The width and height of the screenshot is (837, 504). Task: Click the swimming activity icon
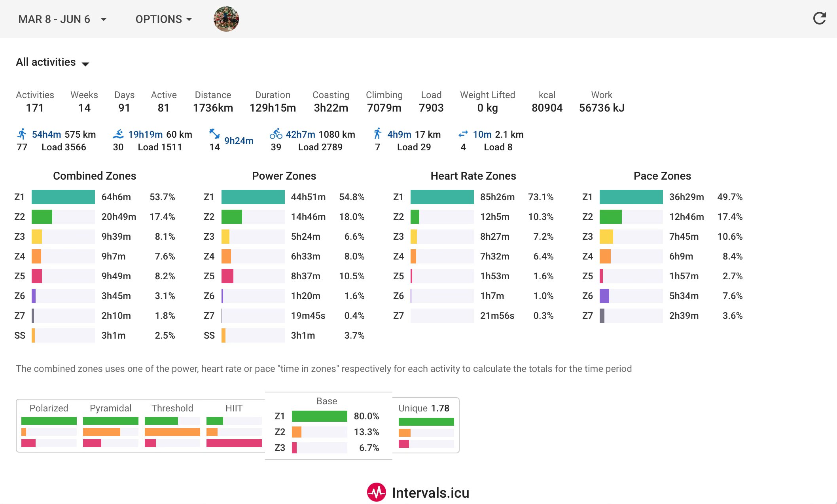click(x=118, y=134)
